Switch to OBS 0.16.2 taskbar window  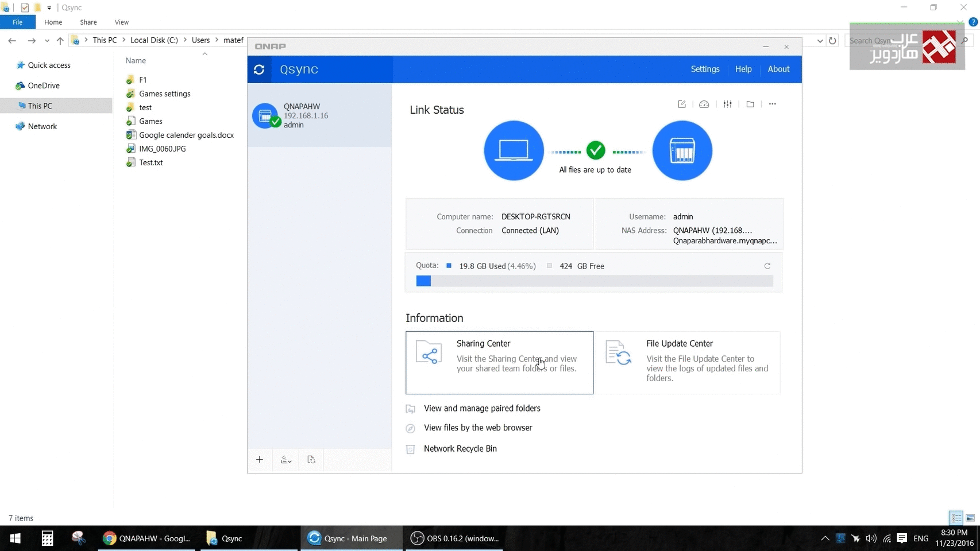(454, 538)
